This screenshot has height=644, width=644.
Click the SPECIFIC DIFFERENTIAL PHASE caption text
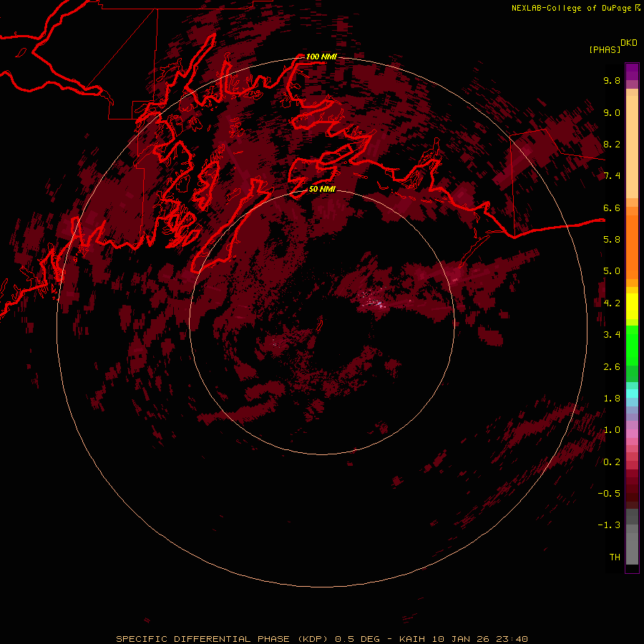[203, 639]
